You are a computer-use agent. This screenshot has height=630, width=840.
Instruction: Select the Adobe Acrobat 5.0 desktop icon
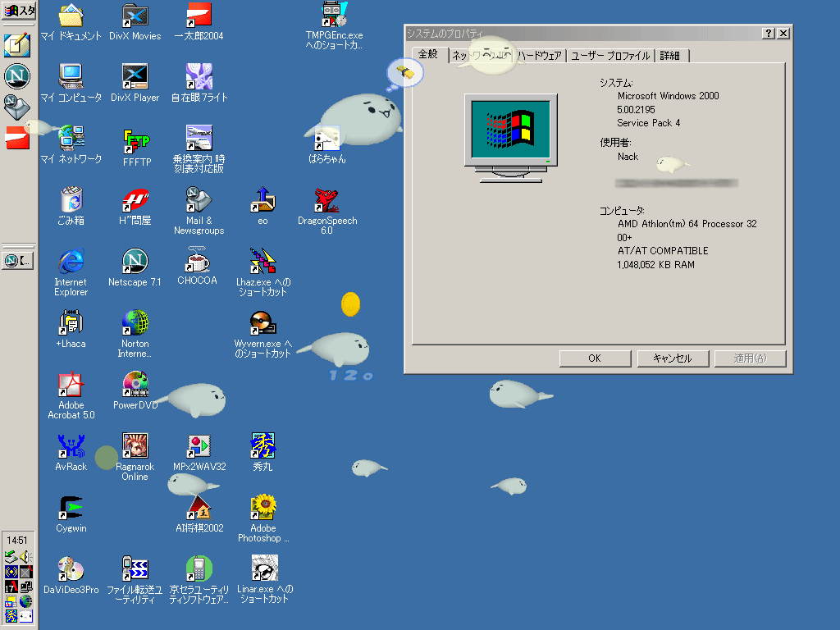71,395
